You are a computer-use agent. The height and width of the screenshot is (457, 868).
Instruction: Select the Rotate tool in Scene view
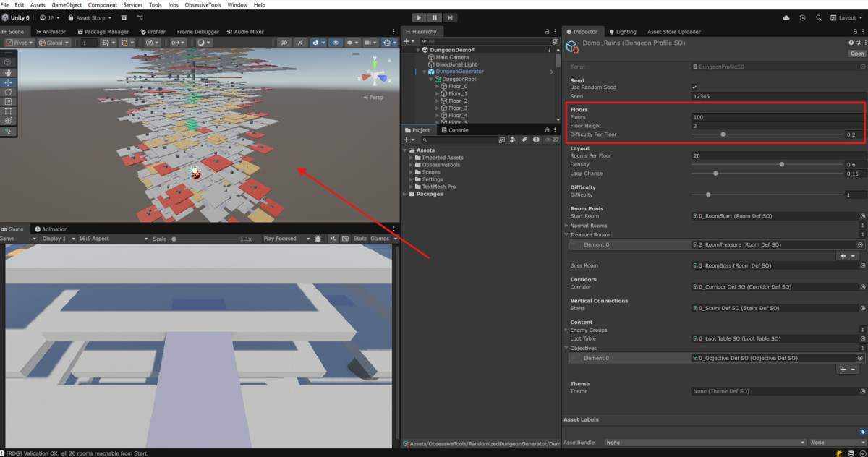click(8, 92)
